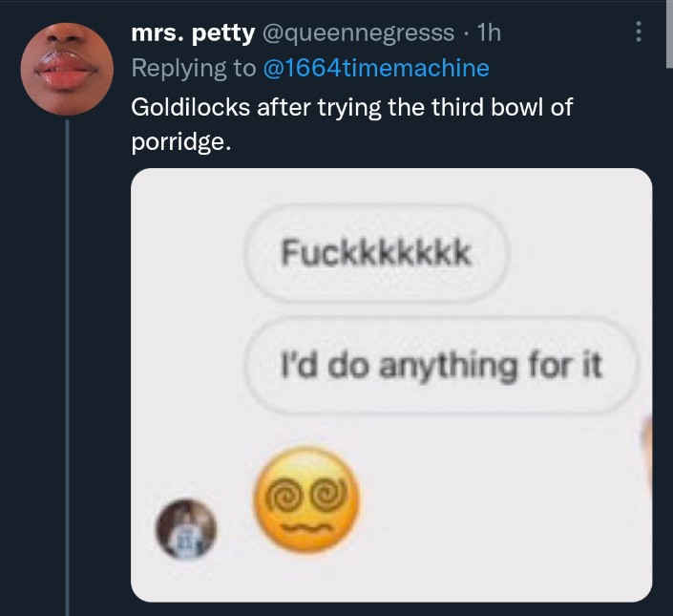Click the scrollbar thumb at the right edge
Viewport: 673px width, 616px height.
(668, 33)
